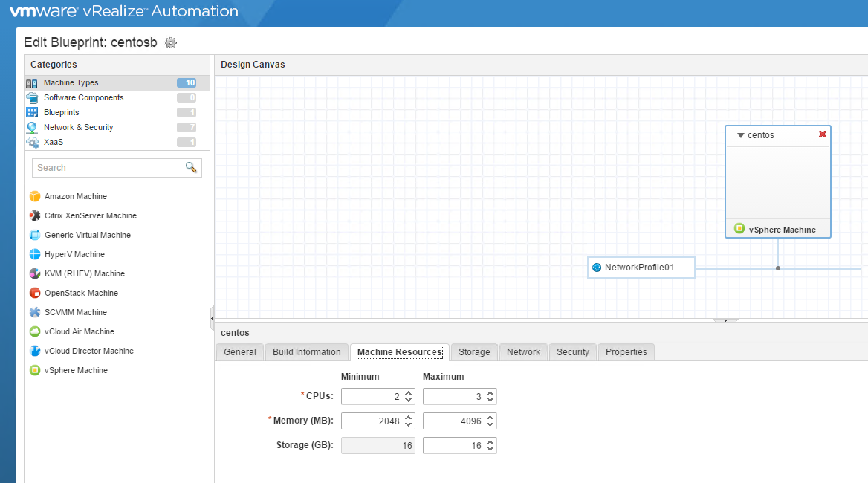The image size is (868, 483).
Task: Switch to the General tab
Action: 240,352
